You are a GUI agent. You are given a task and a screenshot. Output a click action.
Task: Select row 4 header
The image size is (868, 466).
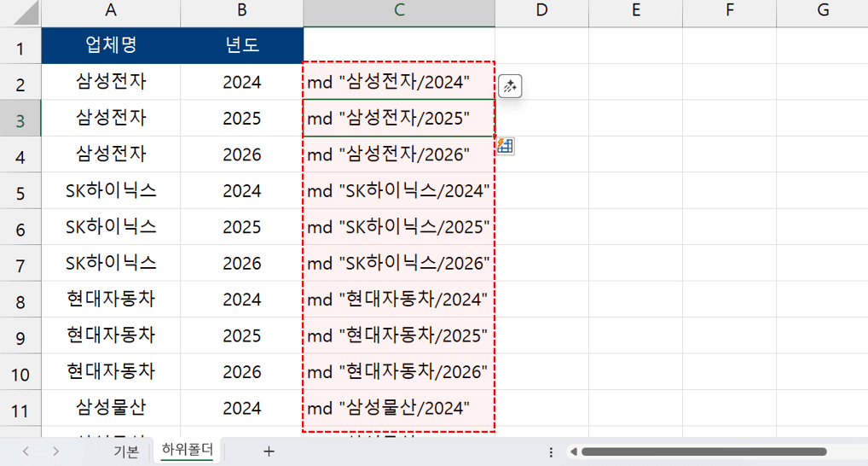point(20,154)
